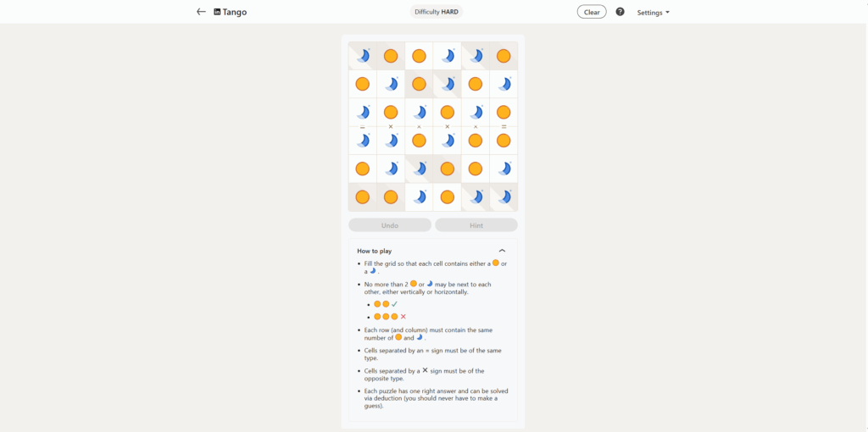The image size is (868, 432).
Task: Click the sun in row 6, column 4
Action: [448, 197]
